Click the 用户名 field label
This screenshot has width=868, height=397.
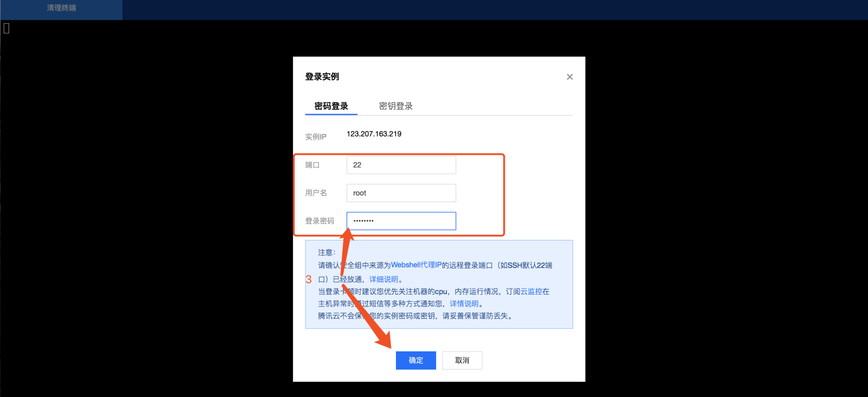coord(316,193)
